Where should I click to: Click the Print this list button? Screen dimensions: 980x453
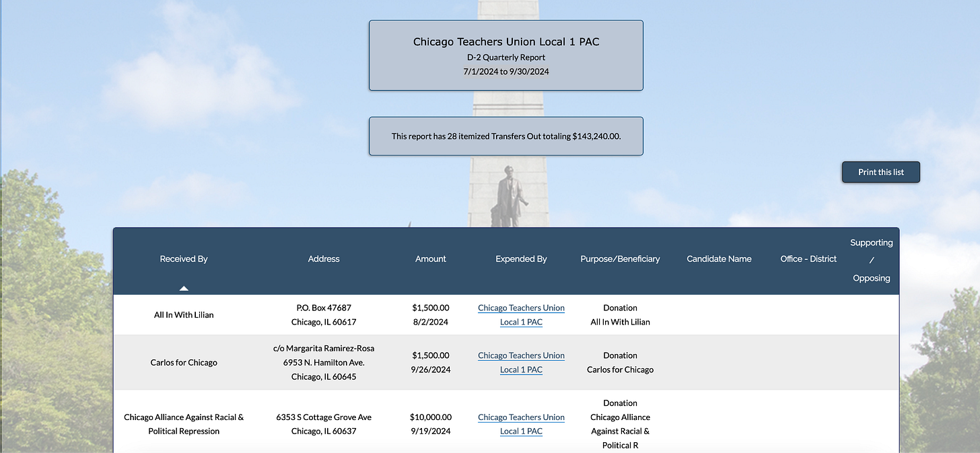point(880,172)
